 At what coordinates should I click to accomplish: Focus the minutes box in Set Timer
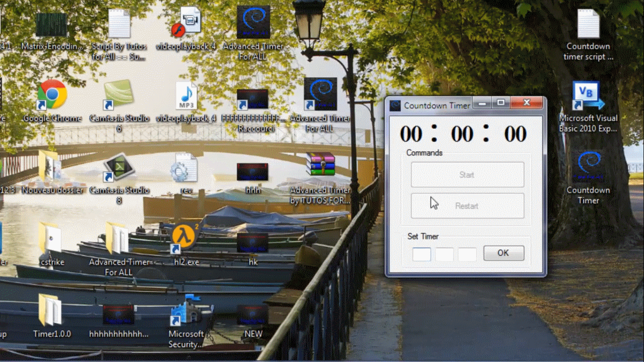[445, 255]
